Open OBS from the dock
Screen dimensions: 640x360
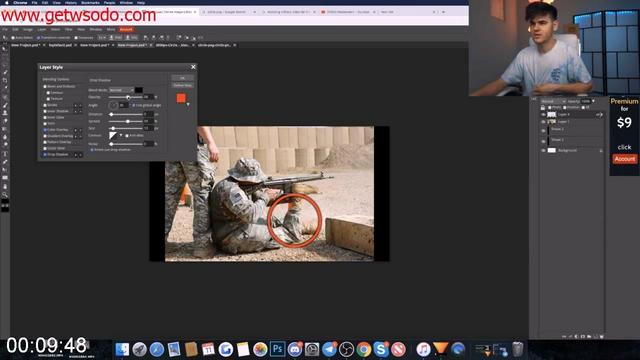(346, 349)
